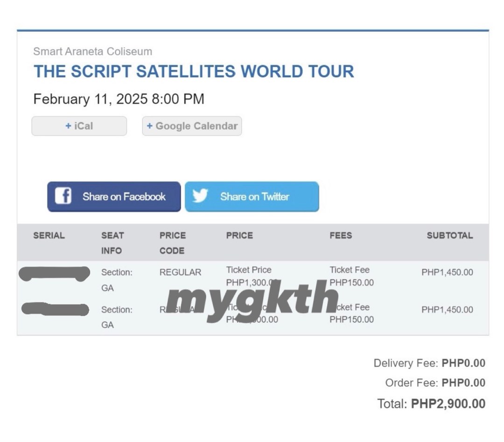
Task: Click the Facebook logo icon
Action: (63, 196)
